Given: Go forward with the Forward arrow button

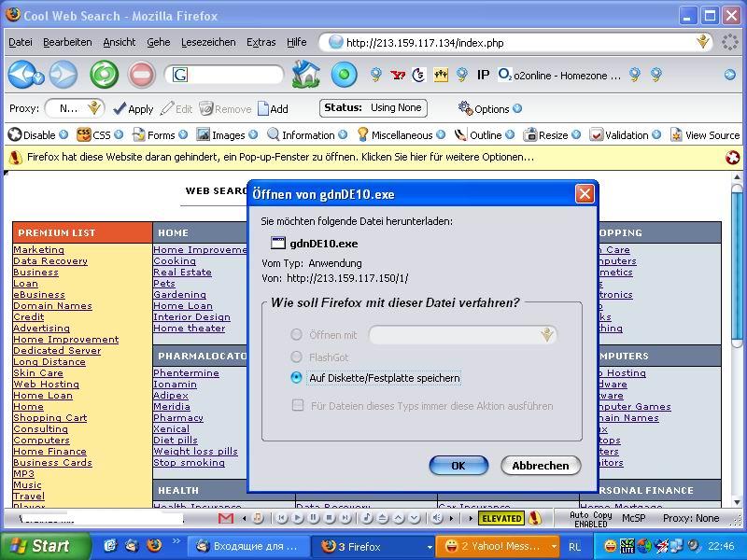Looking at the screenshot, I should coord(63,75).
